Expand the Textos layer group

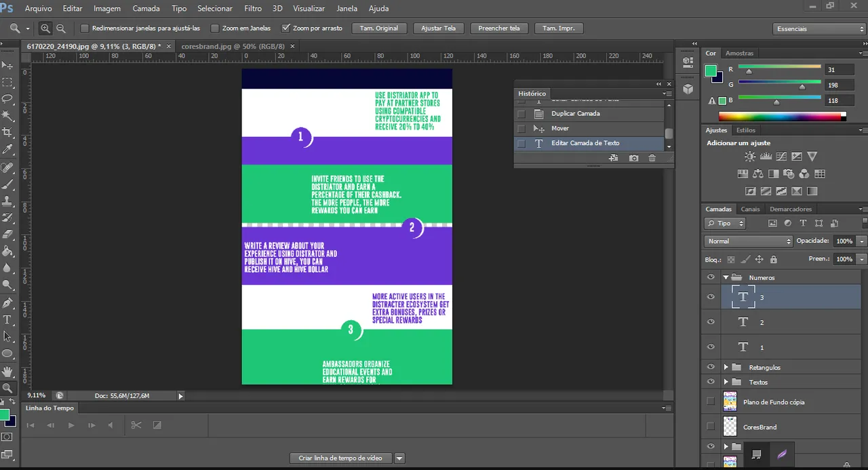[726, 382]
